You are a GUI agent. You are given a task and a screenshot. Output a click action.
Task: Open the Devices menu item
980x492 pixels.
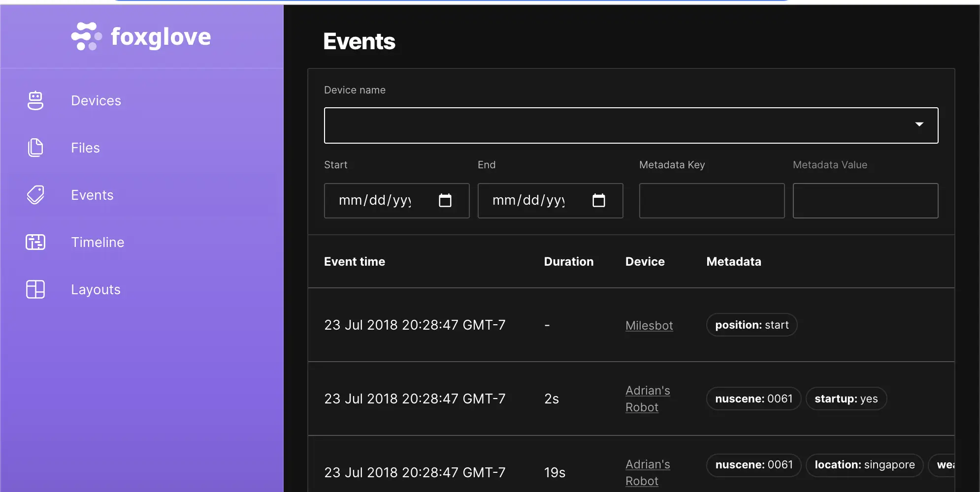tap(96, 100)
